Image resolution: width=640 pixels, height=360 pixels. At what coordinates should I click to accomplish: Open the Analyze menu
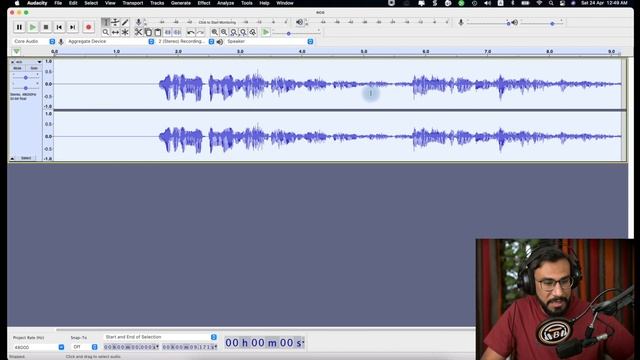coord(225,3)
